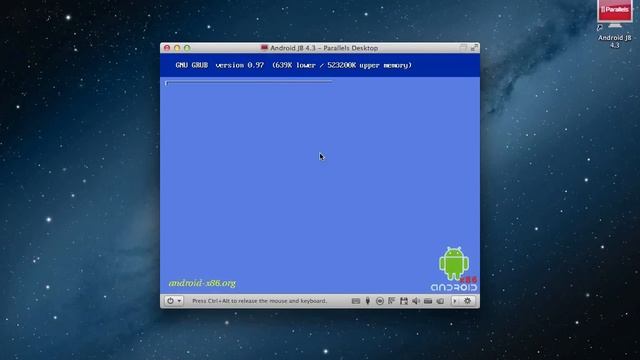The width and height of the screenshot is (640, 360).
Task: Click the sound speaker icon
Action: [416, 301]
